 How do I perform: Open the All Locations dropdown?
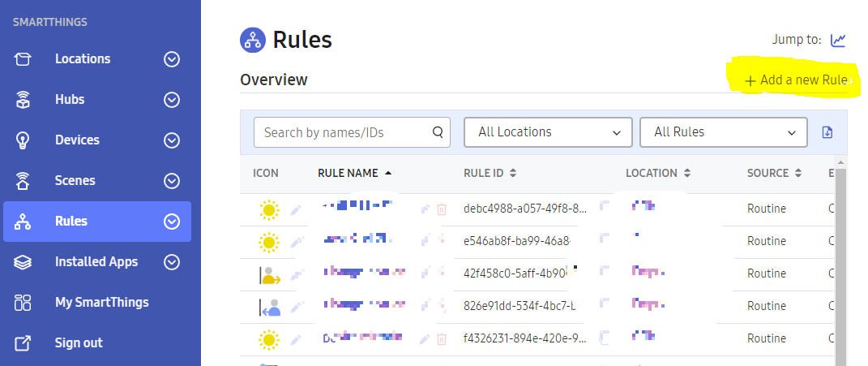click(548, 132)
